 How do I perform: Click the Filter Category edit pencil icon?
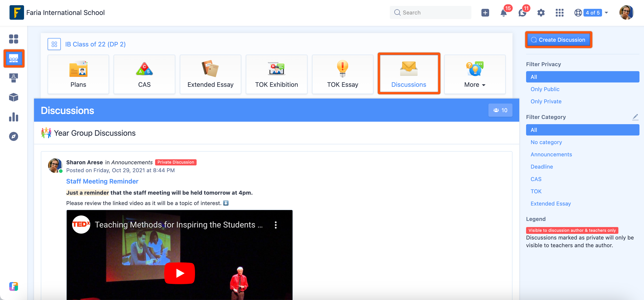[635, 117]
